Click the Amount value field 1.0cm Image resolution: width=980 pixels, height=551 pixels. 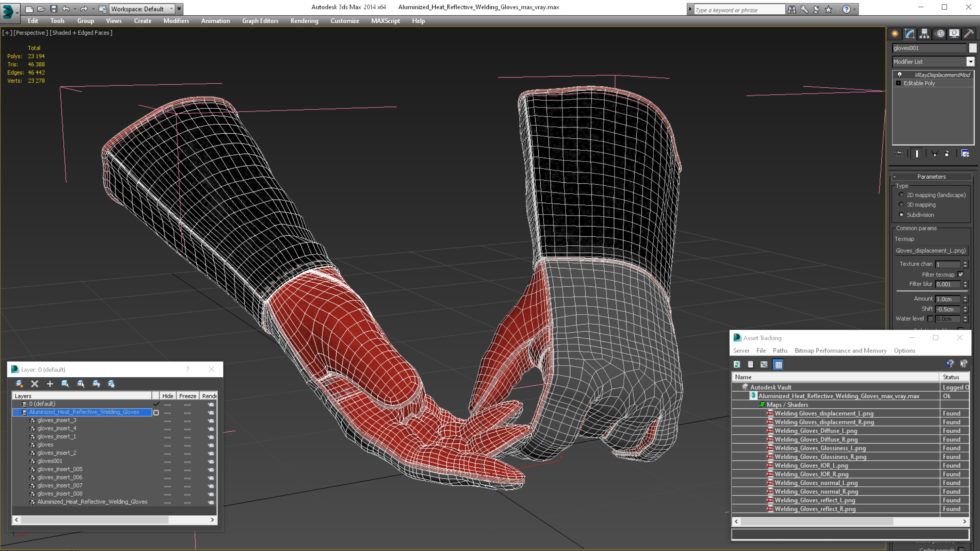tap(947, 299)
